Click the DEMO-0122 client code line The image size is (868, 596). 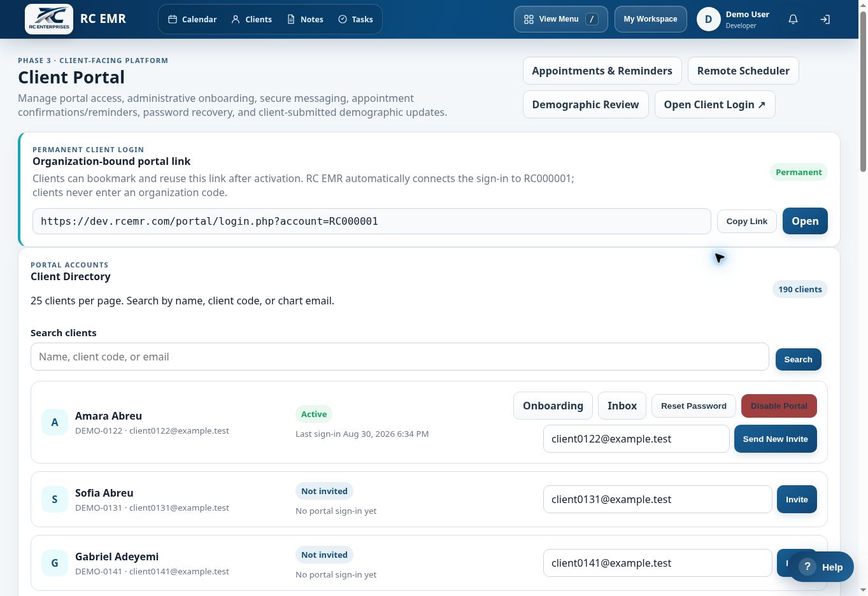click(x=152, y=430)
